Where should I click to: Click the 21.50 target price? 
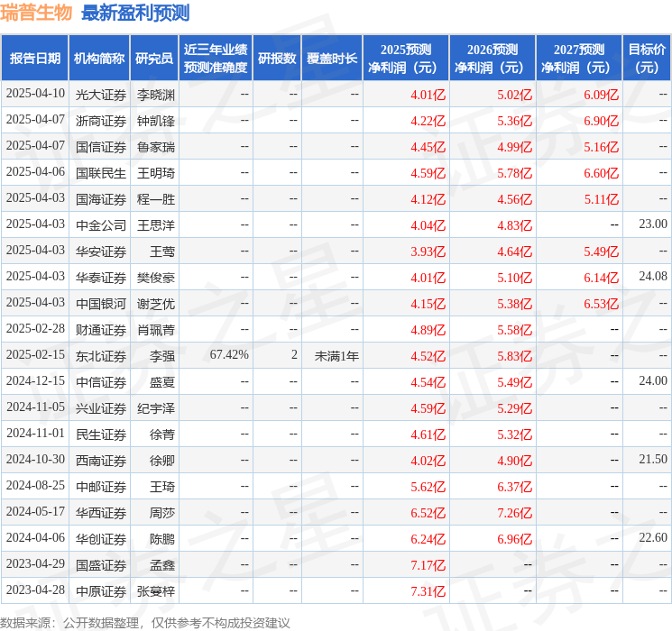pos(653,459)
